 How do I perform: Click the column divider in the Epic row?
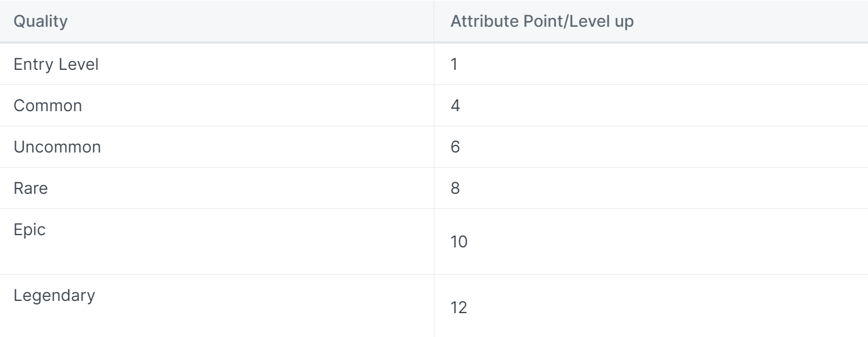[x=434, y=242]
